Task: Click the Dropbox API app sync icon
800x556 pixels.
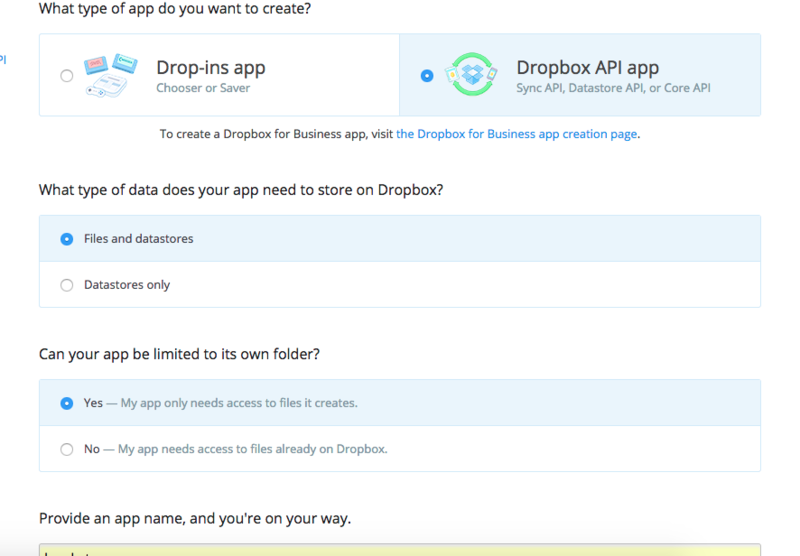Action: pos(471,74)
